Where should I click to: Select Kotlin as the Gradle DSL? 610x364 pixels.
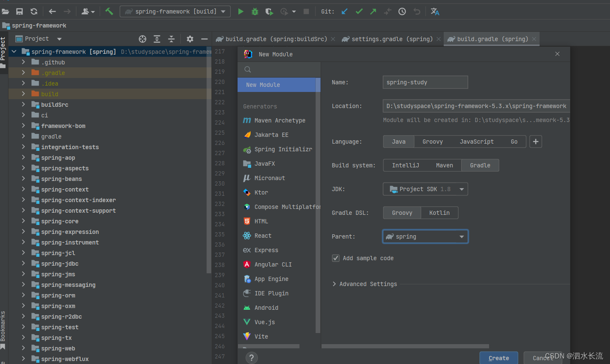click(x=439, y=213)
